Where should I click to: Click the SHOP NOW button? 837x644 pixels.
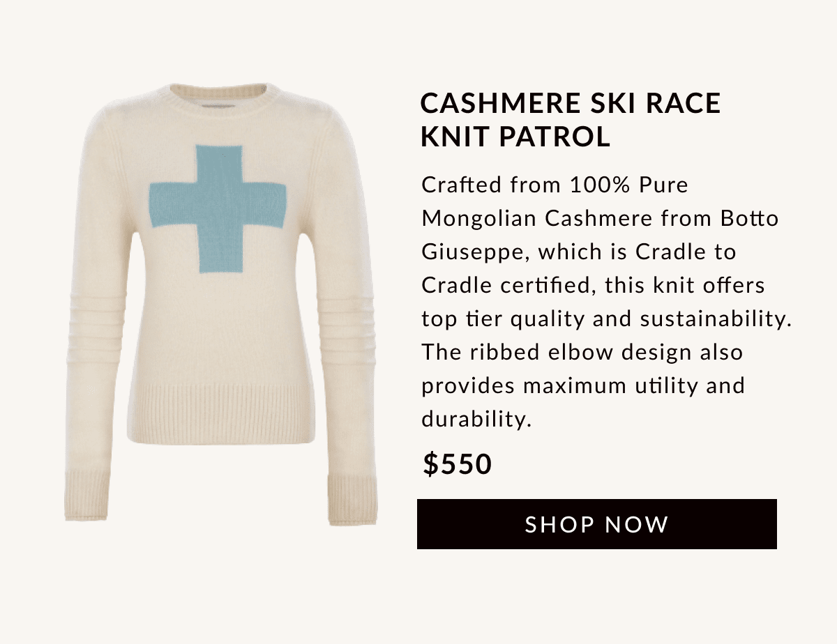pos(596,524)
